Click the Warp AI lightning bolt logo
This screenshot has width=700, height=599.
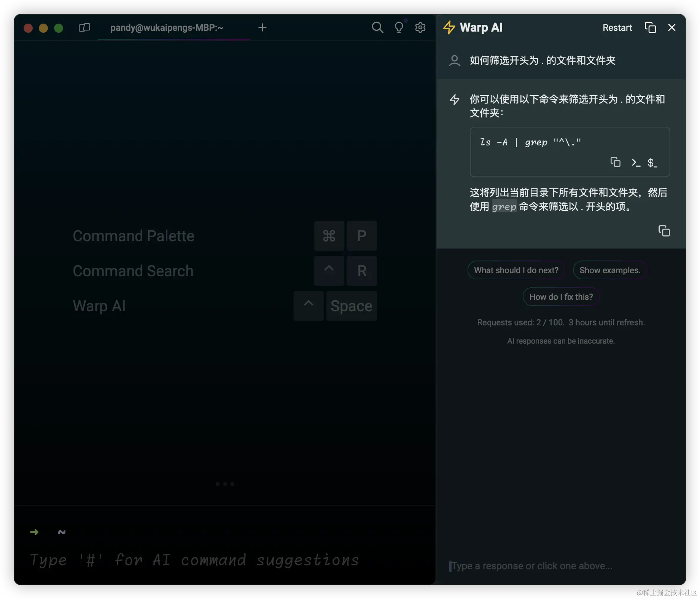449,27
